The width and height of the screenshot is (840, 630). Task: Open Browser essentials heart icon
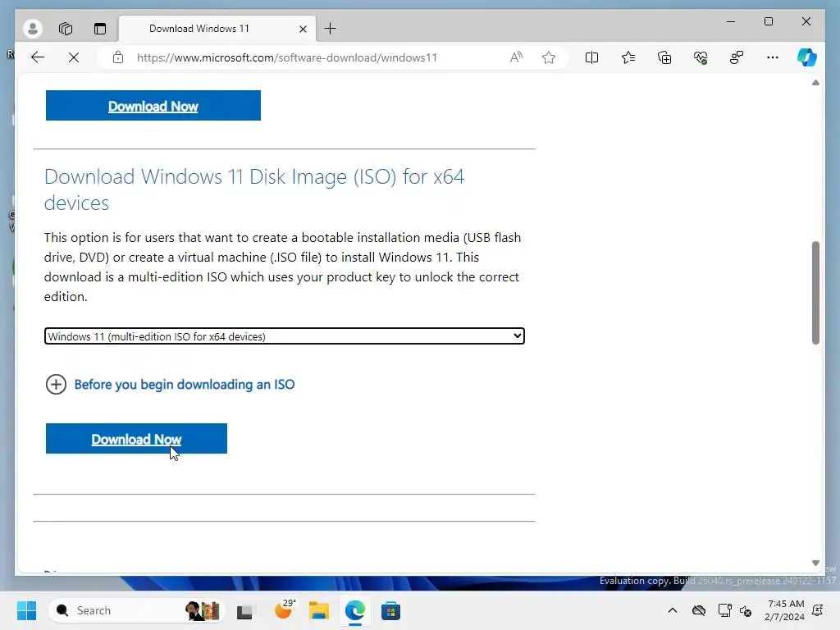point(701,57)
